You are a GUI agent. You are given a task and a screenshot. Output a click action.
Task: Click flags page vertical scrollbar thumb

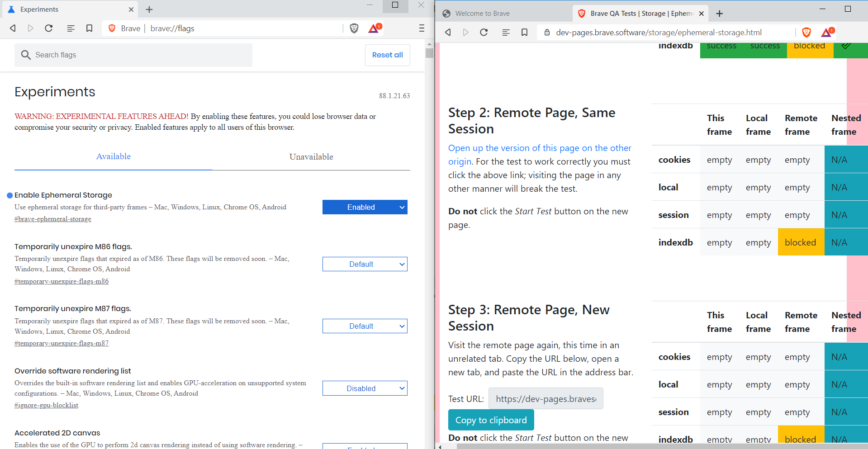click(429, 53)
